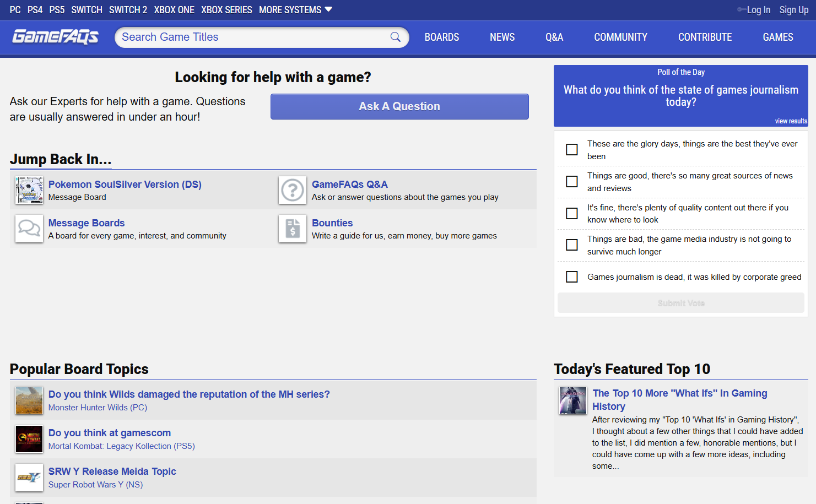Open the Contribute menu
The image size is (816, 504).
705,37
